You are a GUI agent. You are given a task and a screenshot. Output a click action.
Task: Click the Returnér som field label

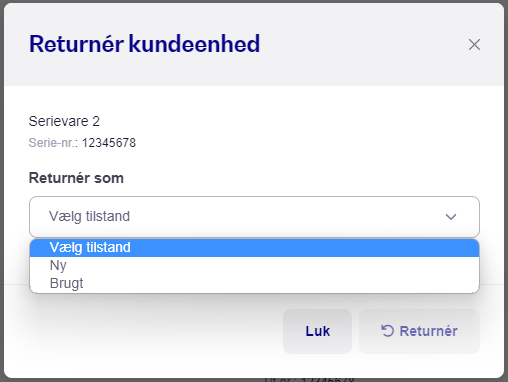tap(76, 178)
